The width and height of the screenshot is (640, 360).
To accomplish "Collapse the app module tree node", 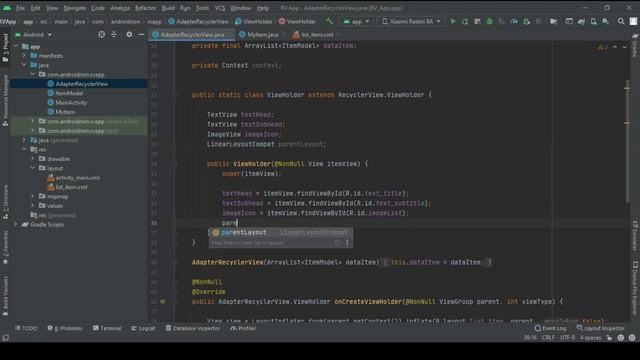I will [x=16, y=47].
